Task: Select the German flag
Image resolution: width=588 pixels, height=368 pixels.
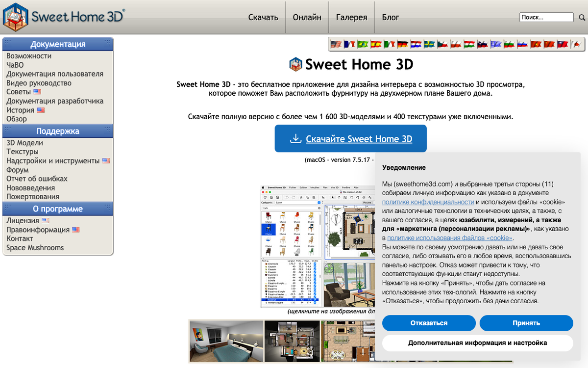Action: [x=402, y=44]
